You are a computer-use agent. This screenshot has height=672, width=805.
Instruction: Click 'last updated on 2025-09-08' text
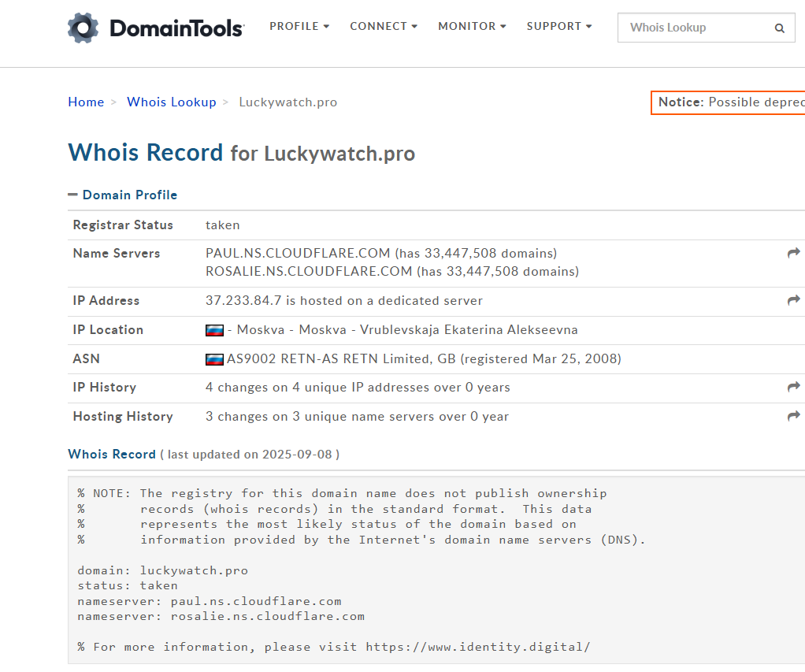[250, 455]
